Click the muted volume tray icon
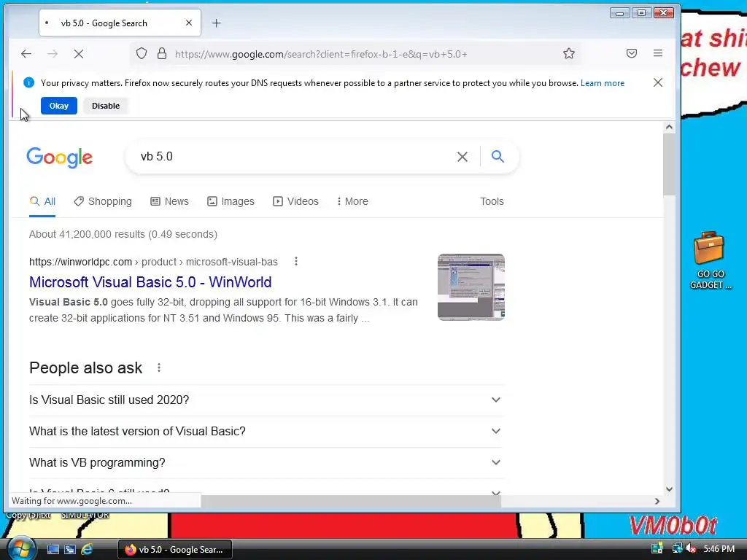Viewport: 747px width, 560px height. [691, 549]
